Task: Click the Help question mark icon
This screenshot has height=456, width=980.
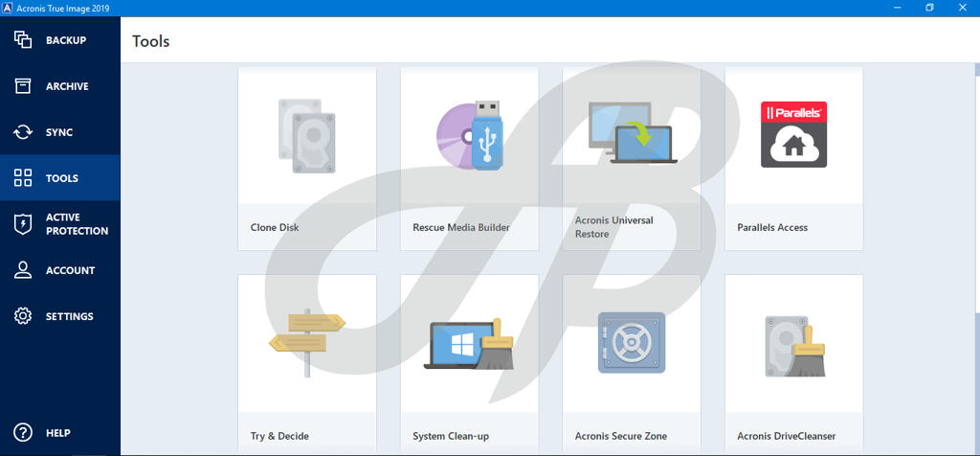Action: tap(23, 432)
